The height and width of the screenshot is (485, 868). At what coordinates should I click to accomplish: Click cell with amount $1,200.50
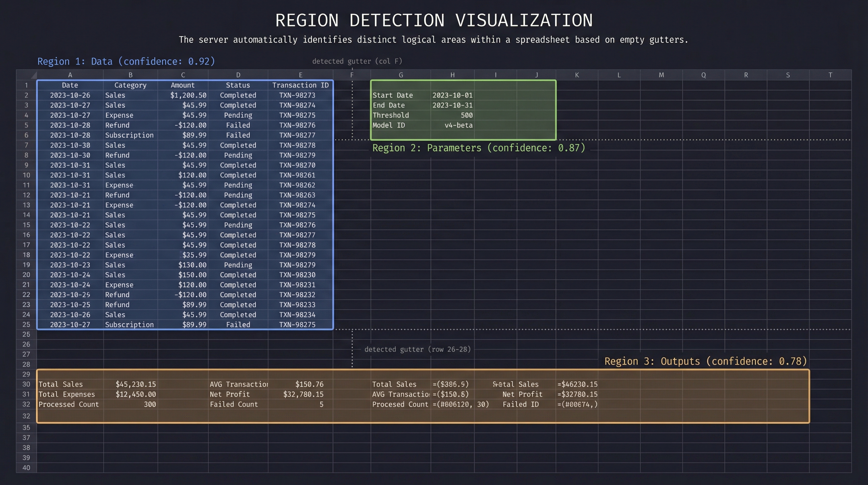pyautogui.click(x=188, y=95)
